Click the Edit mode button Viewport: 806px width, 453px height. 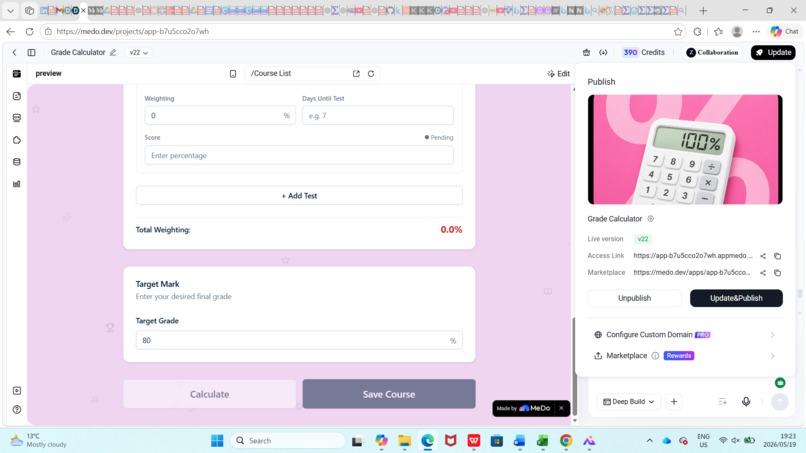(559, 74)
